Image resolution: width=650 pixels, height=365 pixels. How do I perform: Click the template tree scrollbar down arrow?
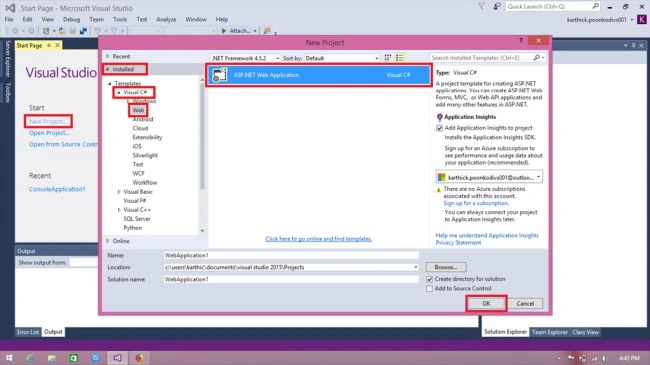coord(202,231)
